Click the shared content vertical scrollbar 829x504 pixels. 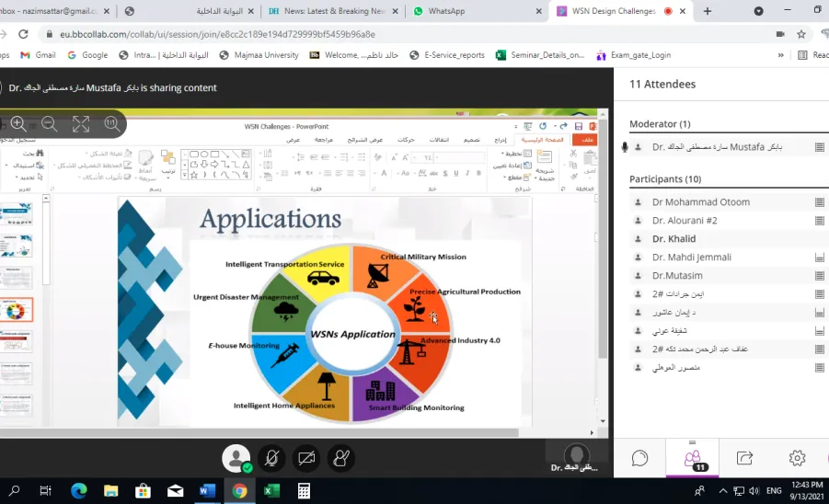click(602, 237)
